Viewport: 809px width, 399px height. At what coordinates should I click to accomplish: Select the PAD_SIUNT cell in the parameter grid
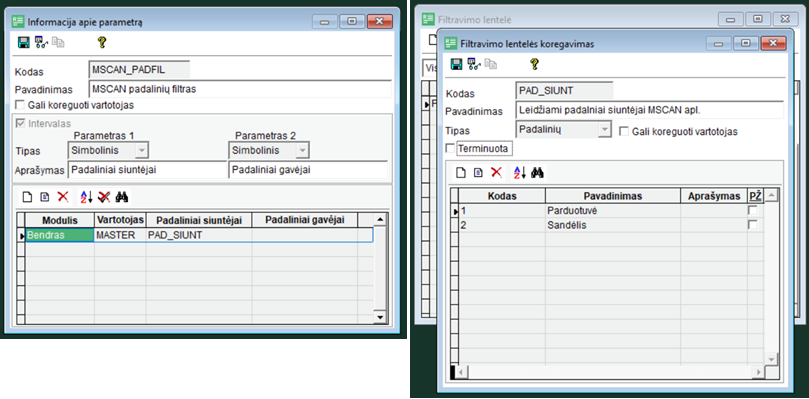pyautogui.click(x=199, y=235)
